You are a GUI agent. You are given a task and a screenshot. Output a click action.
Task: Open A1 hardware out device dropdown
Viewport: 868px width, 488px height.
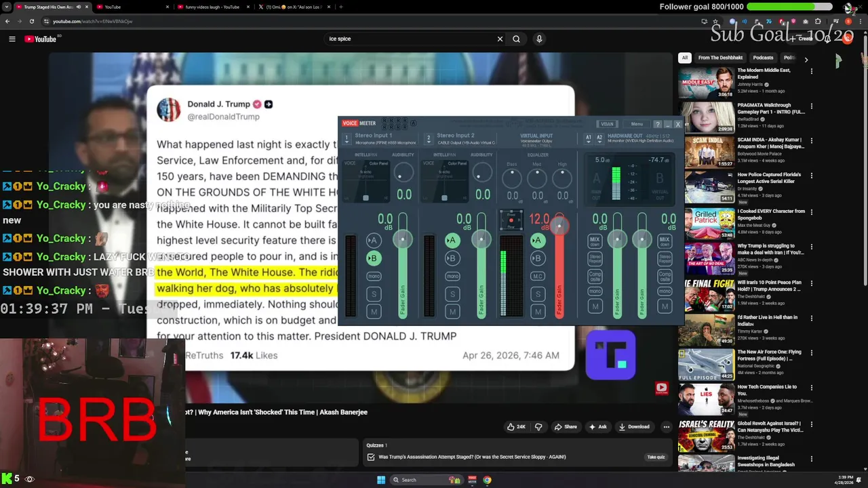589,138
